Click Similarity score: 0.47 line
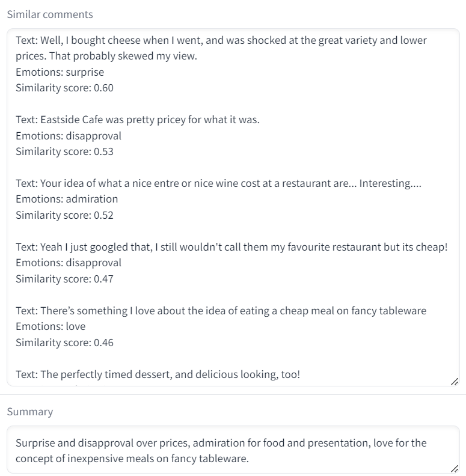Image resolution: width=466 pixels, height=476 pixels. coord(64,279)
